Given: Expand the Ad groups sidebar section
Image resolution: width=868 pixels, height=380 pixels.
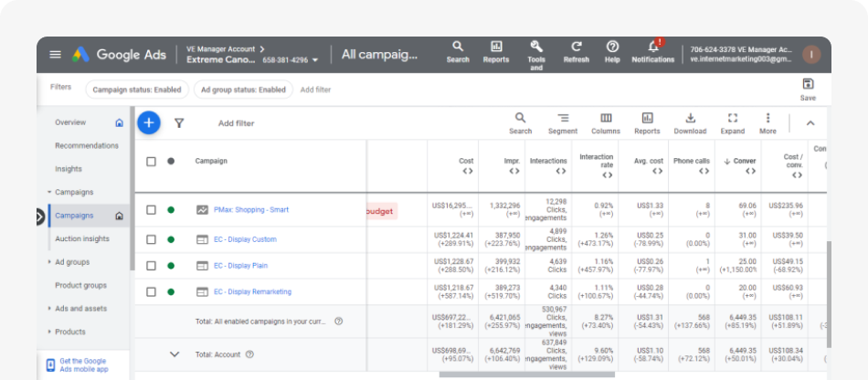Looking at the screenshot, I should [49, 262].
